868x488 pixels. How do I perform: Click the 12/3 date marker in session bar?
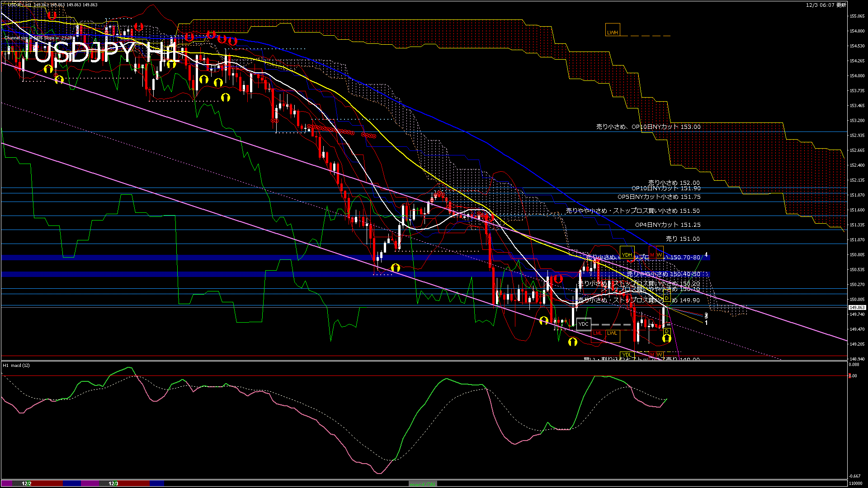pos(113,483)
